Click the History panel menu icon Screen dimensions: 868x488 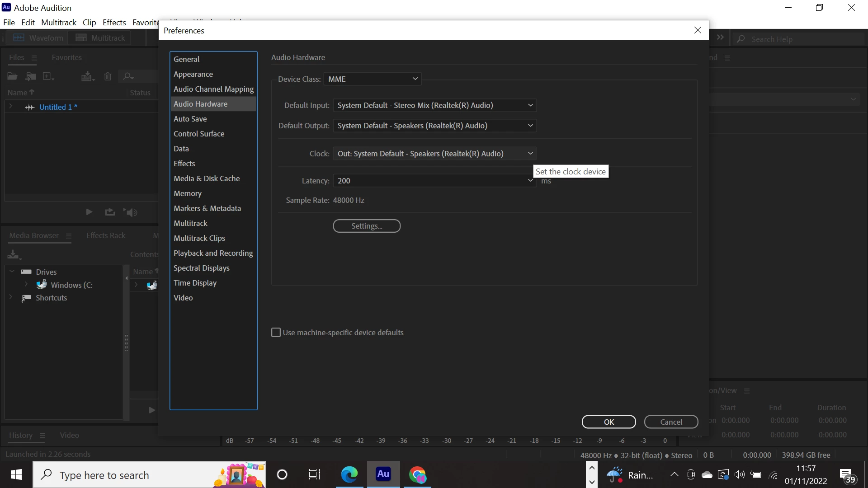[42, 436]
